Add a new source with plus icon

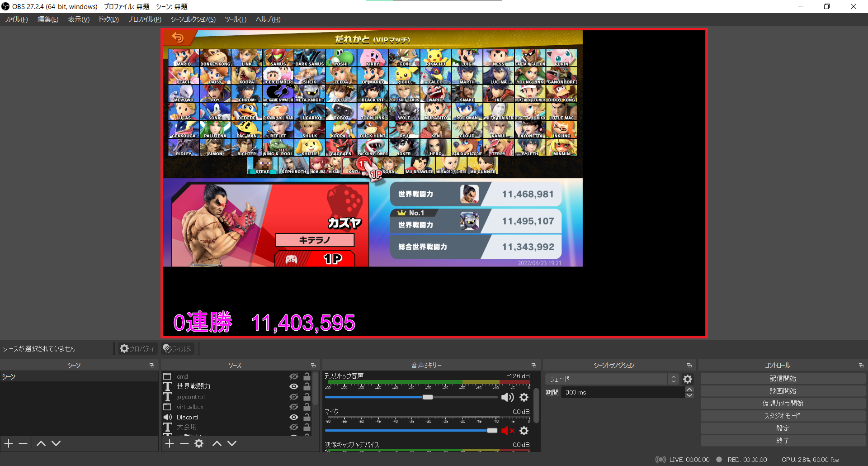[170, 443]
